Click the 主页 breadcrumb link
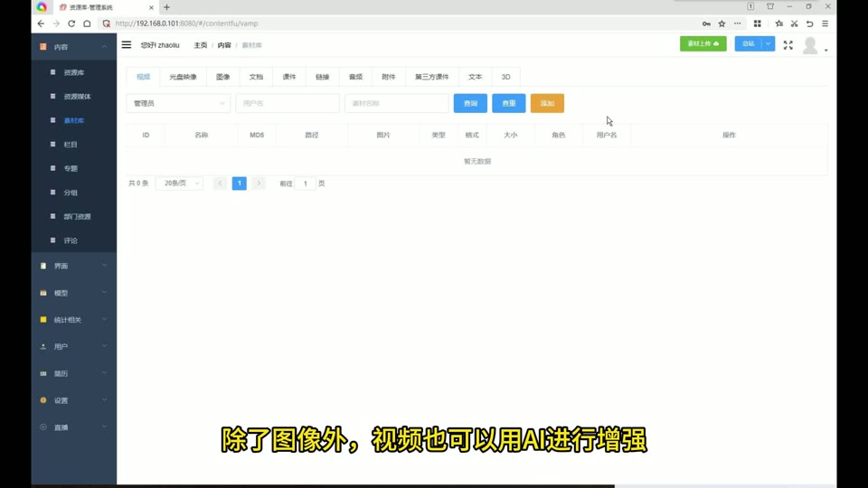 click(201, 45)
